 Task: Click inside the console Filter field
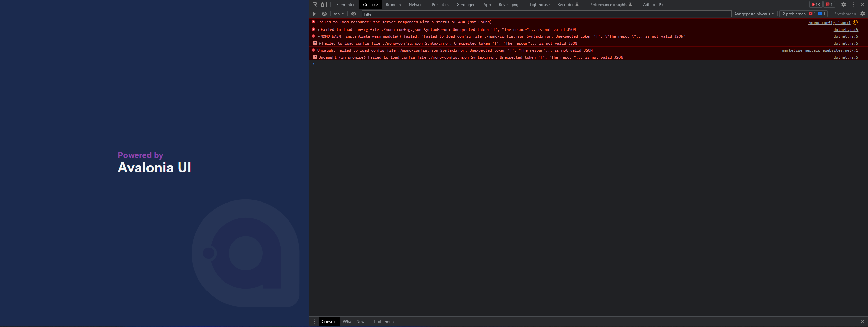pyautogui.click(x=441, y=14)
